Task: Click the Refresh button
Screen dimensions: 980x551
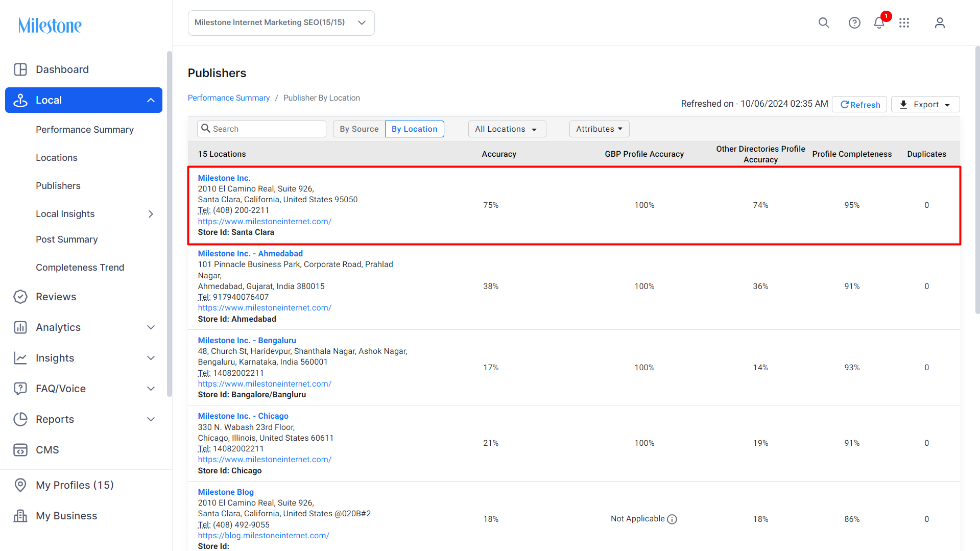Action: pos(859,104)
